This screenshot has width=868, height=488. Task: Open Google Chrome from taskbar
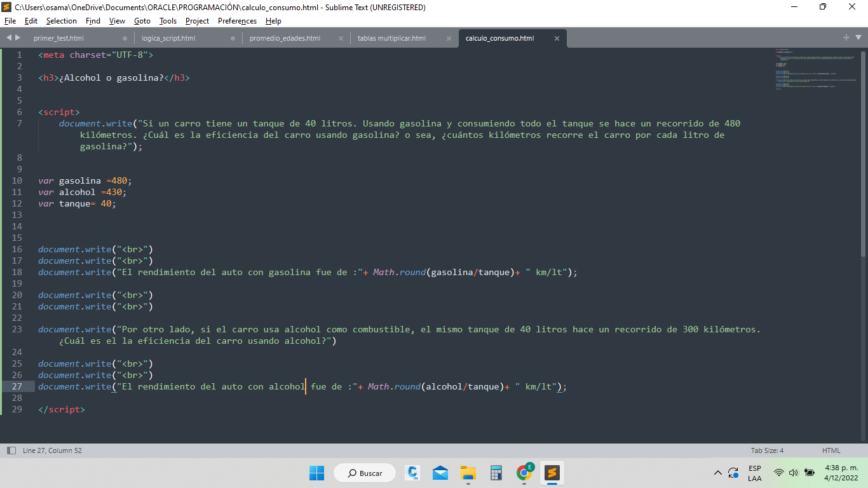524,473
